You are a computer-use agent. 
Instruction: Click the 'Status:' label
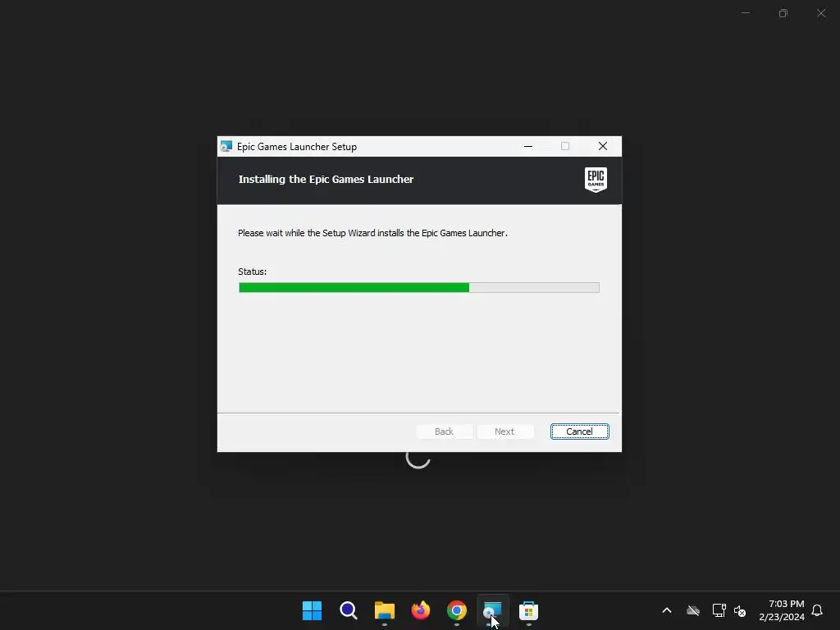click(x=253, y=272)
